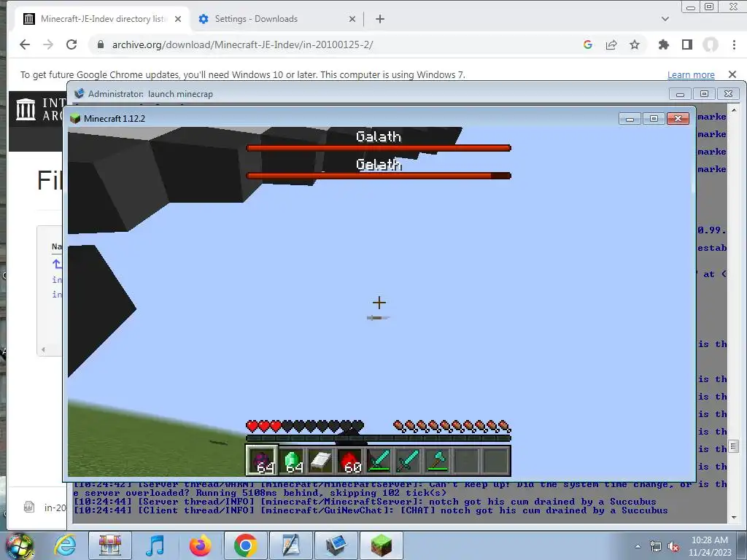Click the console vertical scrollbar thumb
Viewport: 747px width, 560px height.
[734, 446]
